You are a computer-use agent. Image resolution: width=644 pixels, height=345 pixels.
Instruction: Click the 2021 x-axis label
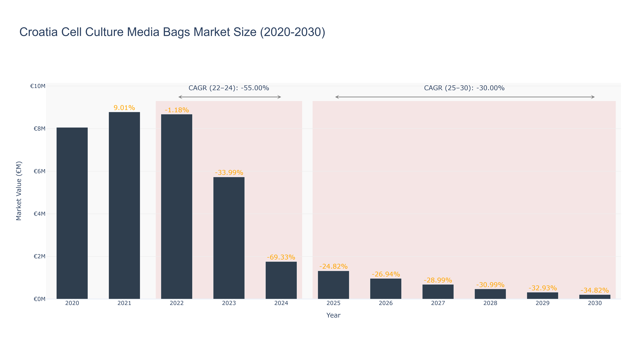pyautogui.click(x=124, y=303)
